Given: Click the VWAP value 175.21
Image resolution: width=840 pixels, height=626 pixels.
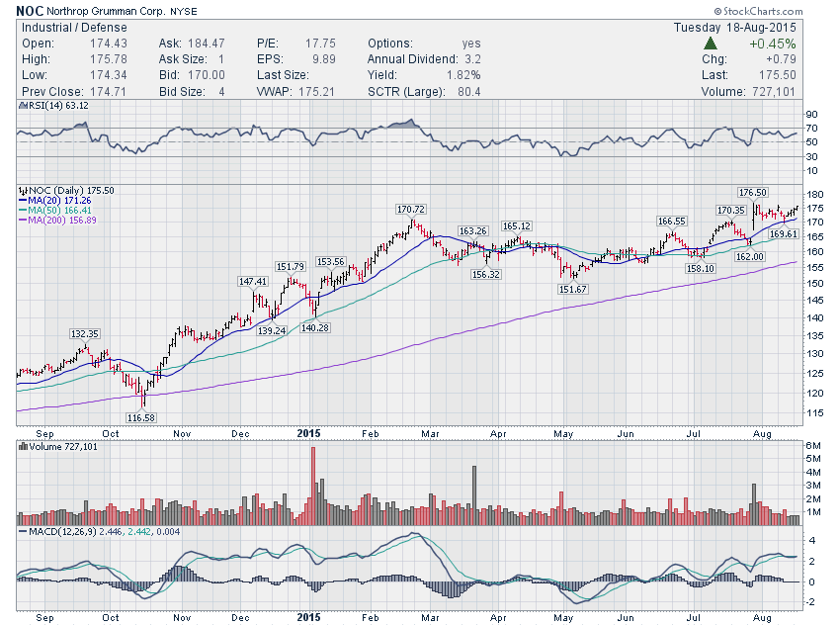Looking at the screenshot, I should [x=316, y=92].
